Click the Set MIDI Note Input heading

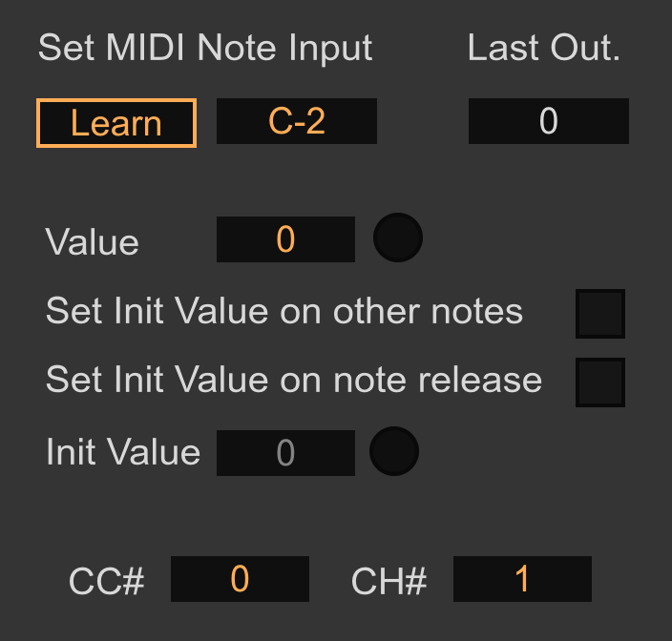click(205, 48)
